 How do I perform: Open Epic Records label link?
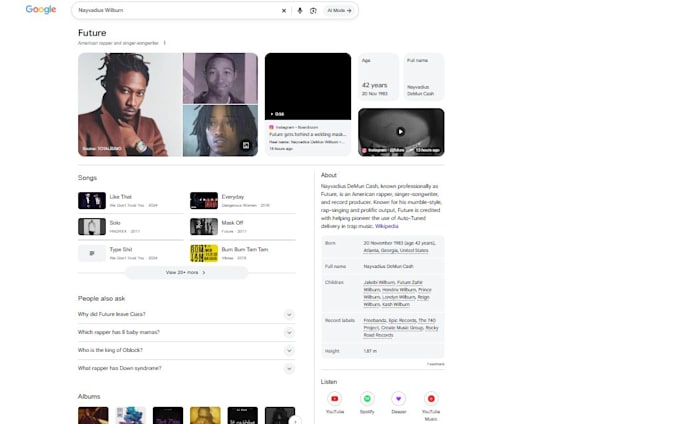coord(402,320)
